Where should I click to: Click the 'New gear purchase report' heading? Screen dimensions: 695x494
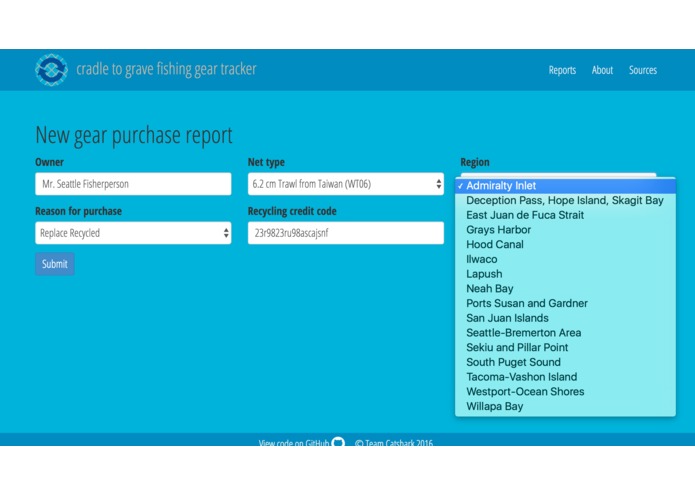134,135
